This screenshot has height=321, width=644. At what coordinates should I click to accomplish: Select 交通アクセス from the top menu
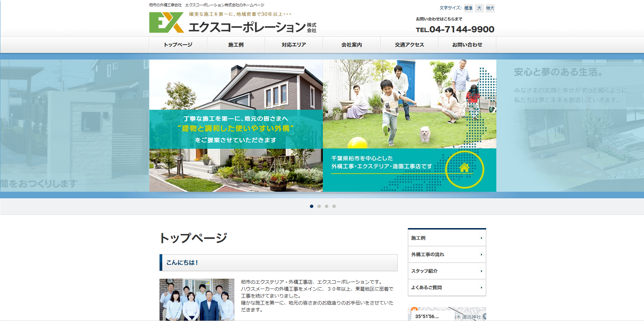pyautogui.click(x=409, y=45)
